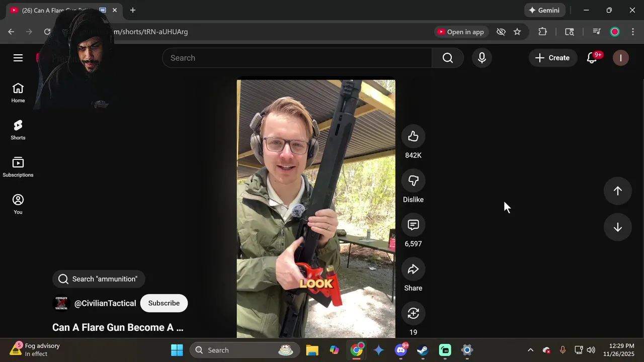The width and height of the screenshot is (644, 362).
Task: Open Subscriptions in the sidebar
Action: 18,167
